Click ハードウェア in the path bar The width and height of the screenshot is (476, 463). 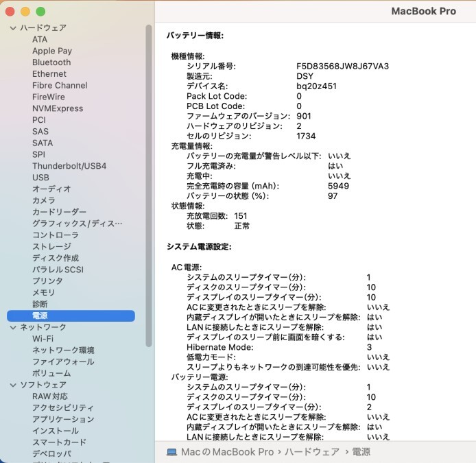pyautogui.click(x=312, y=453)
